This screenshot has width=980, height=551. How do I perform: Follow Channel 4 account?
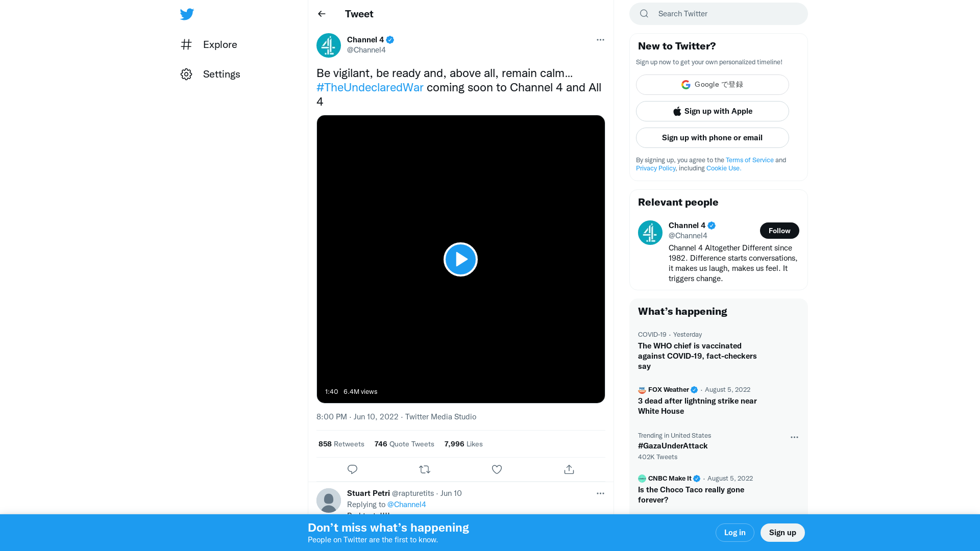point(779,231)
